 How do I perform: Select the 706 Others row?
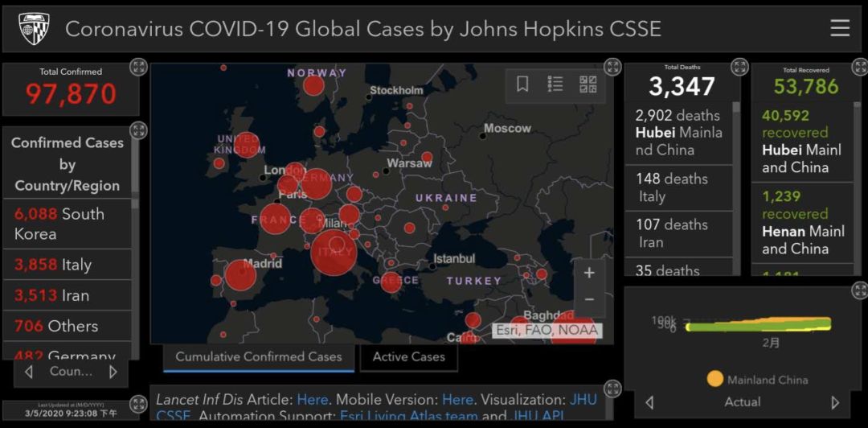(x=67, y=326)
